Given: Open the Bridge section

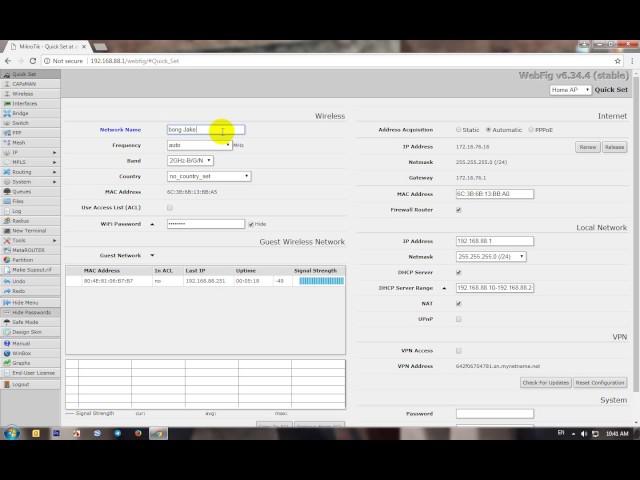Looking at the screenshot, I should pos(20,113).
